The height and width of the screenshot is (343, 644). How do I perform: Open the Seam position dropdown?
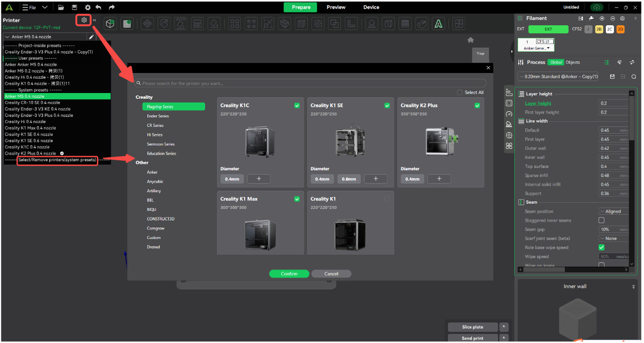pyautogui.click(x=614, y=211)
